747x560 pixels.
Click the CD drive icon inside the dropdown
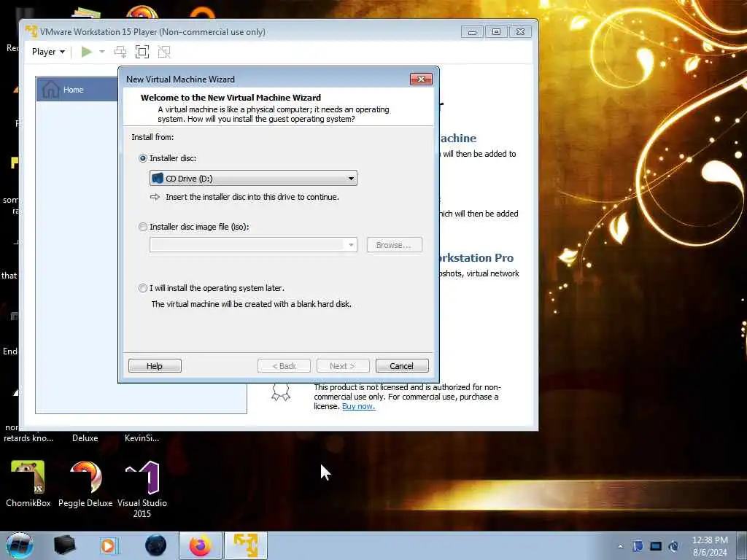click(158, 178)
